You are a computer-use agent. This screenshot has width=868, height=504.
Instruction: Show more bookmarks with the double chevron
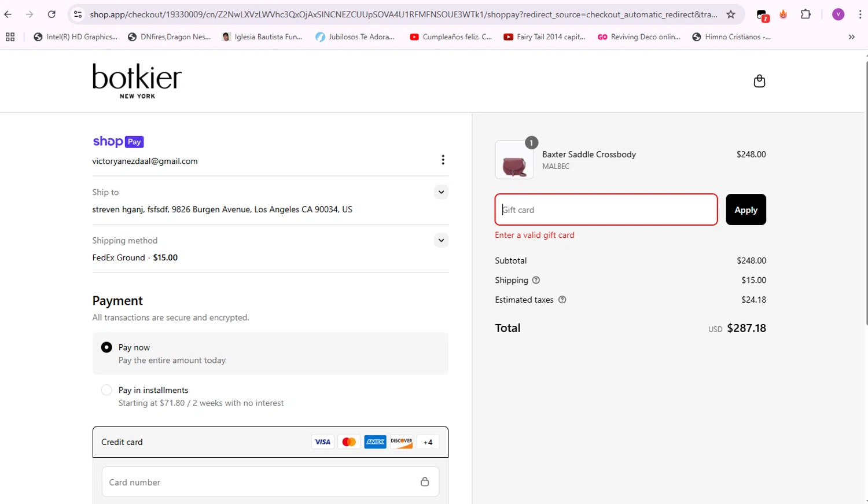tap(851, 37)
